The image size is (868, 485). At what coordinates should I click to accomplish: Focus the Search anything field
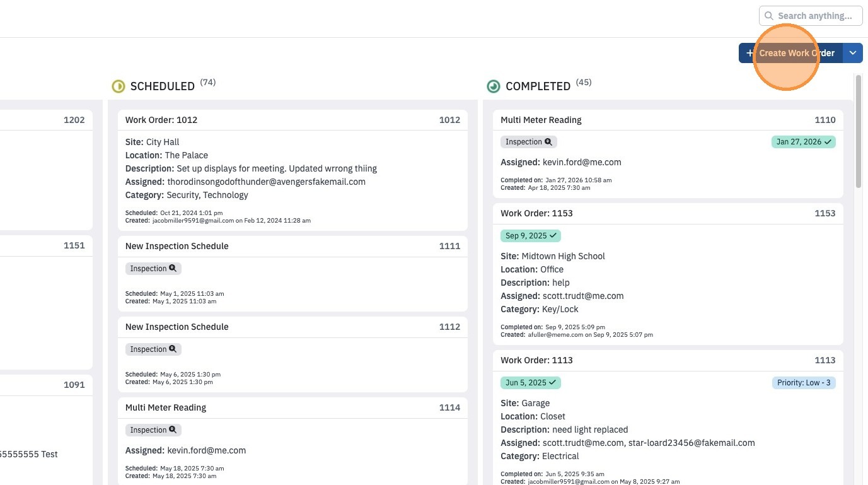pyautogui.click(x=811, y=16)
